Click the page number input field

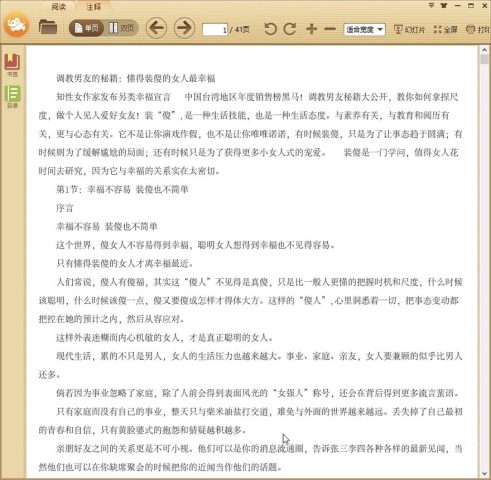[x=215, y=30]
